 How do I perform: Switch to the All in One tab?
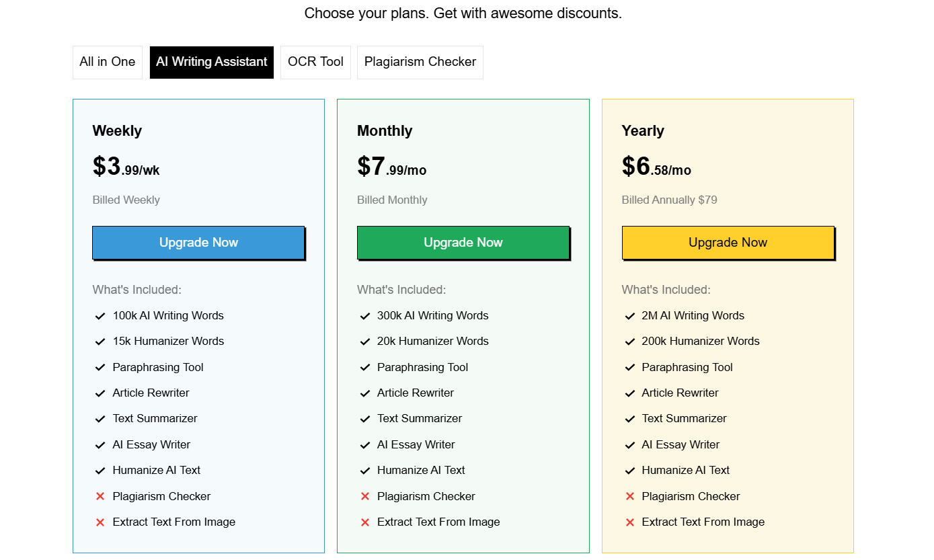pos(108,62)
